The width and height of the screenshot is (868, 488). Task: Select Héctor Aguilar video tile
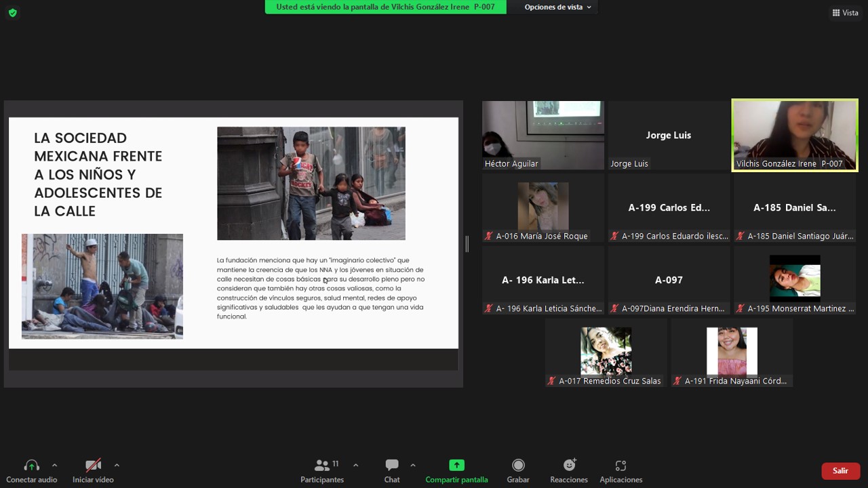tap(542, 135)
